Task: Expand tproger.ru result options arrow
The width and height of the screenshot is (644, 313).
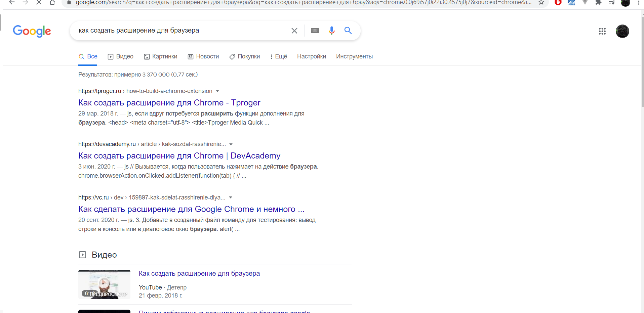Action: pos(217,91)
